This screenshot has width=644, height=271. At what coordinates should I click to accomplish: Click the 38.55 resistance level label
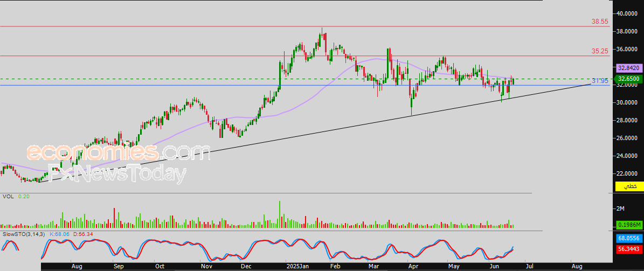point(600,22)
